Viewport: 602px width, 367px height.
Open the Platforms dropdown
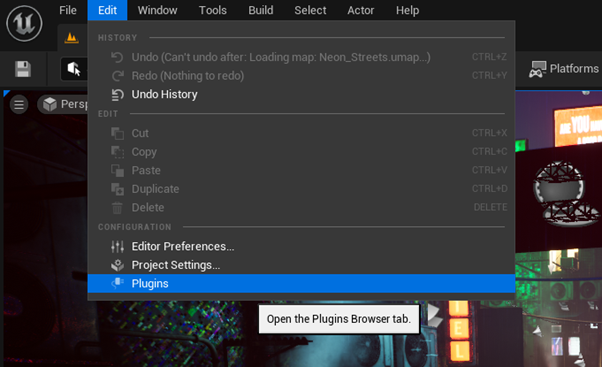(564, 69)
